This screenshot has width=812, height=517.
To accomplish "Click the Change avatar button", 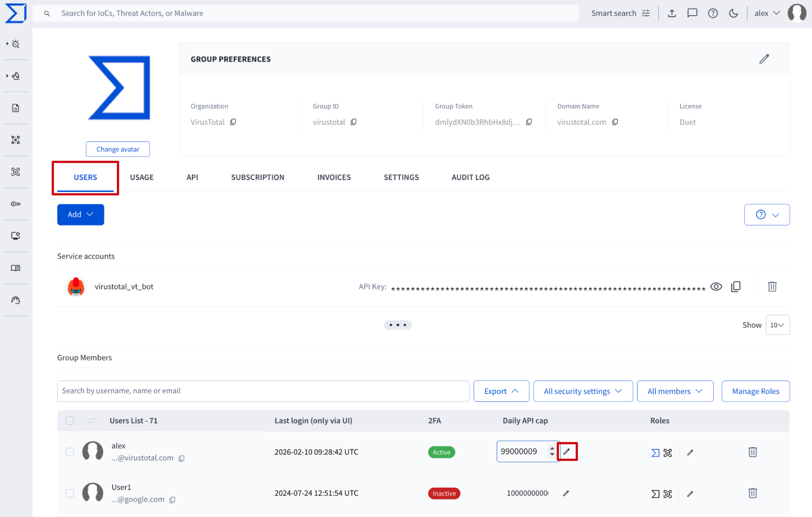I will pos(118,149).
